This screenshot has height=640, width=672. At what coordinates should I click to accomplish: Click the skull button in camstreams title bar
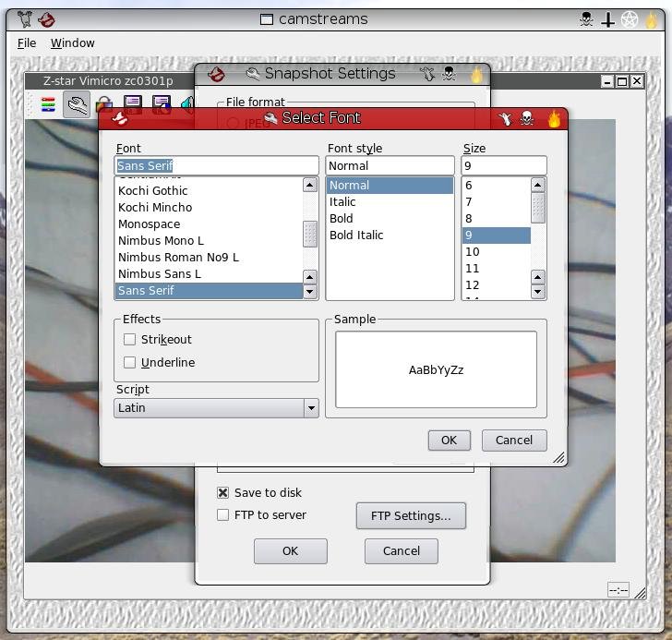(x=586, y=19)
